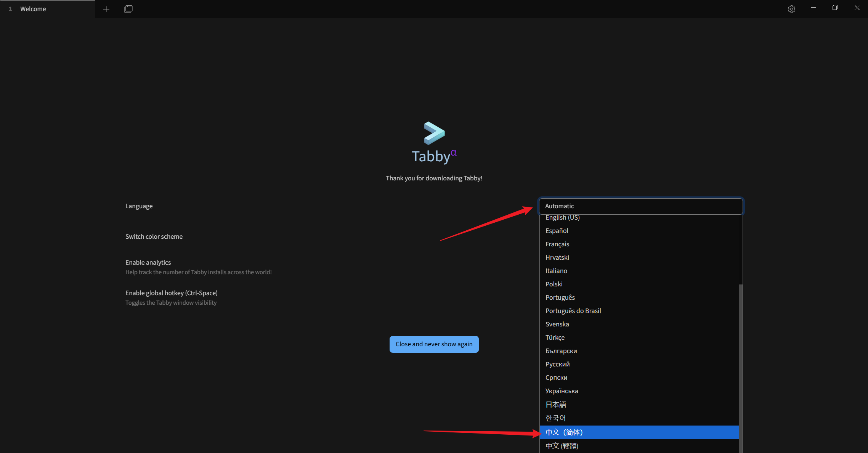Select 日本語 language option
Viewport: 868px width, 453px height.
[639, 405]
